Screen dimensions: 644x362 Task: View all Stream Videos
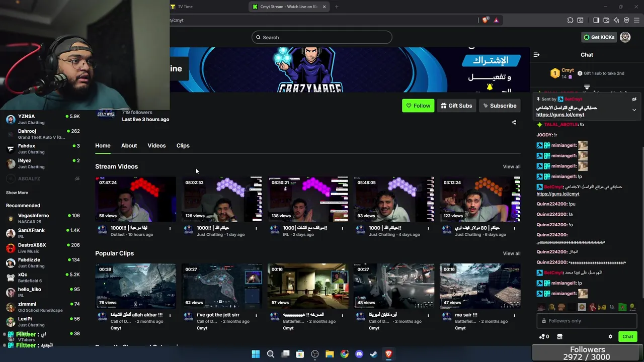[x=511, y=166]
